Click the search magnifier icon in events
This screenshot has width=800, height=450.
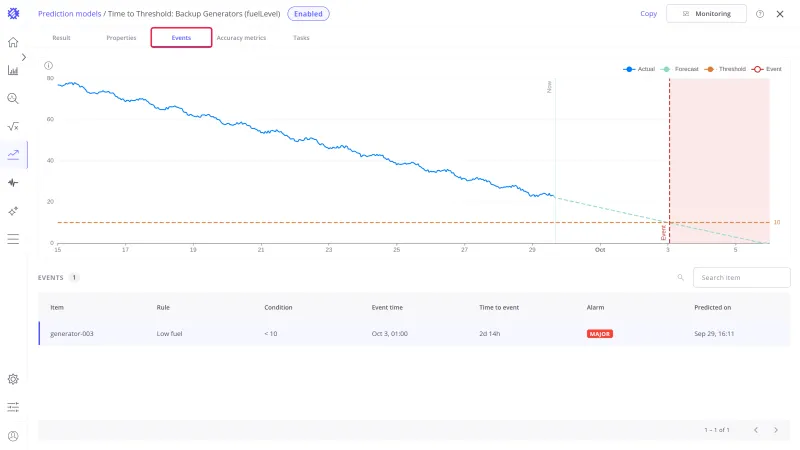(x=680, y=278)
